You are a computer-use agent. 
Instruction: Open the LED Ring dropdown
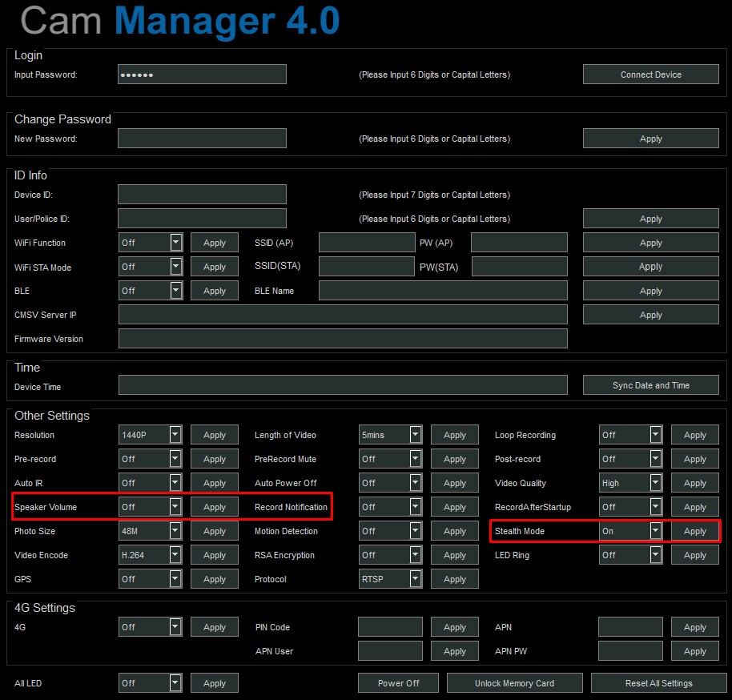pyautogui.click(x=631, y=555)
